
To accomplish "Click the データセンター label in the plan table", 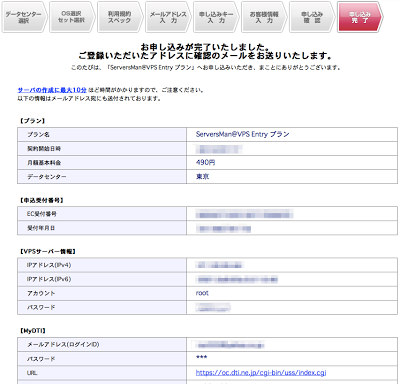I will point(102,176).
